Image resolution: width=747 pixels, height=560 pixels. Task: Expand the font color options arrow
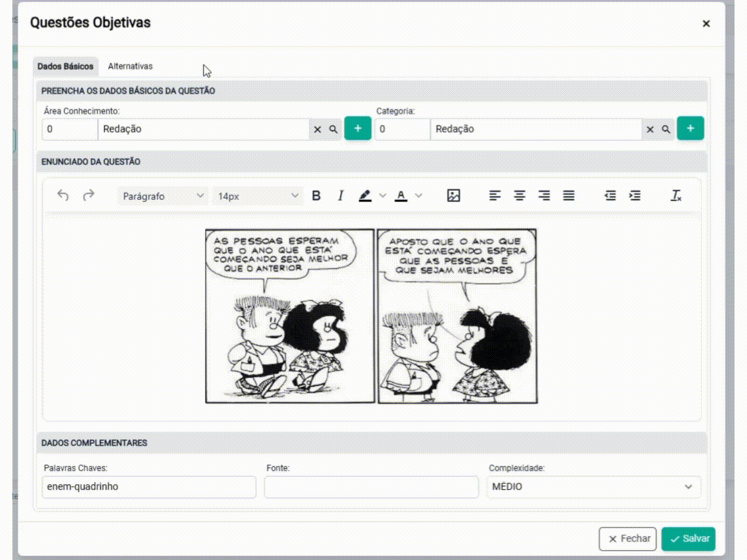pos(419,195)
